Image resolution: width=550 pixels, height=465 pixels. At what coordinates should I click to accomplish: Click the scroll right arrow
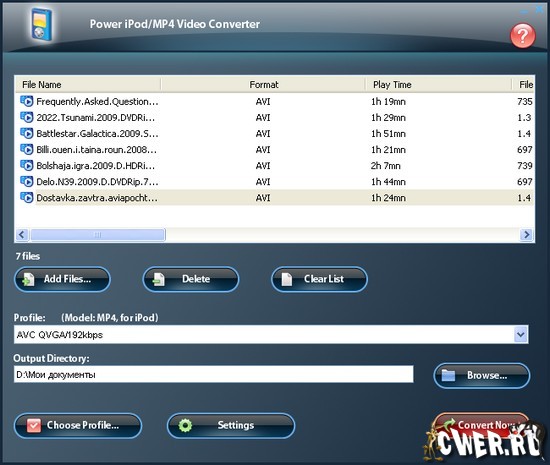(526, 235)
